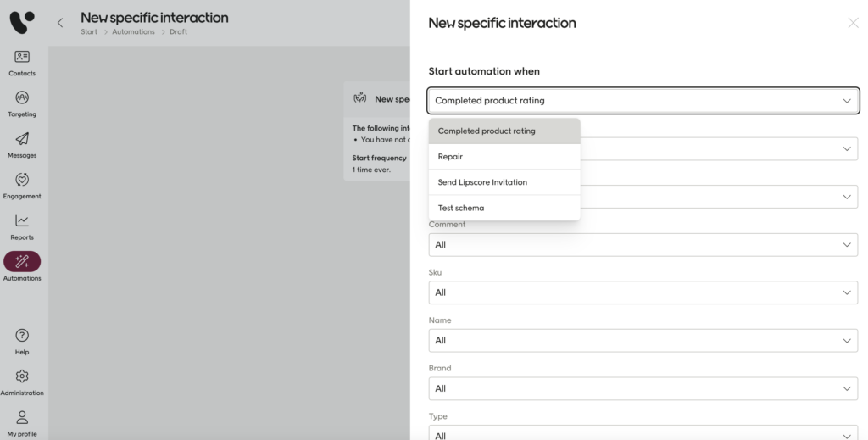Image resolution: width=868 pixels, height=440 pixels.
Task: Select the Automations magic wand icon
Action: (22, 262)
